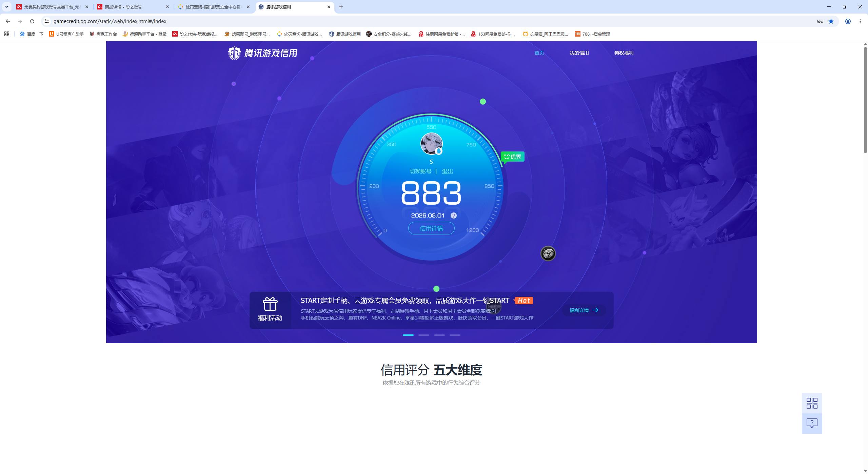
Task: Focus the address bar URL field
Action: tap(431, 21)
